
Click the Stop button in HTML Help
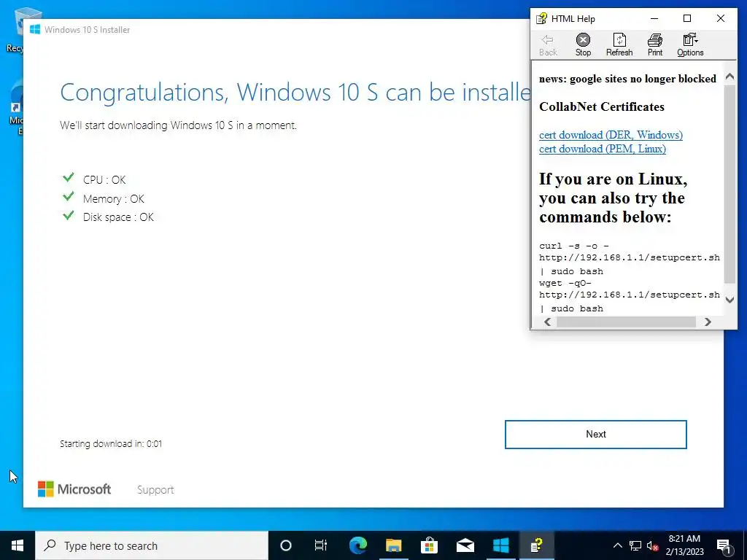(x=583, y=45)
